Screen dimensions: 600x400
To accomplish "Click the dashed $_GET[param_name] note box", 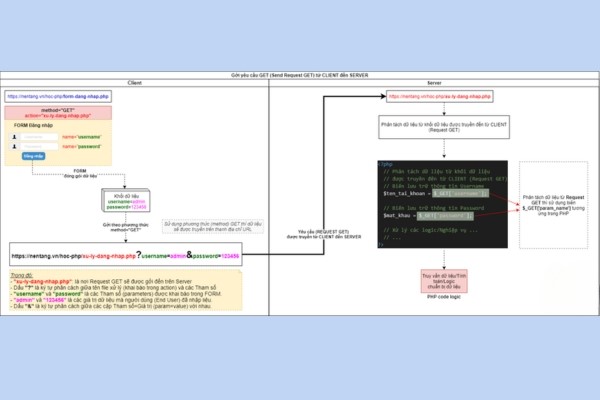I will [556, 205].
